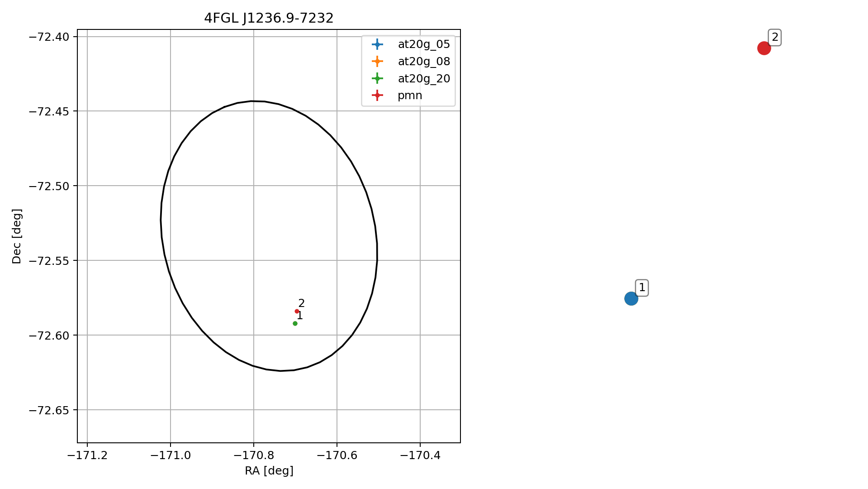Click the pmn legend label
Screen dimensions: 868x489
pos(410,96)
